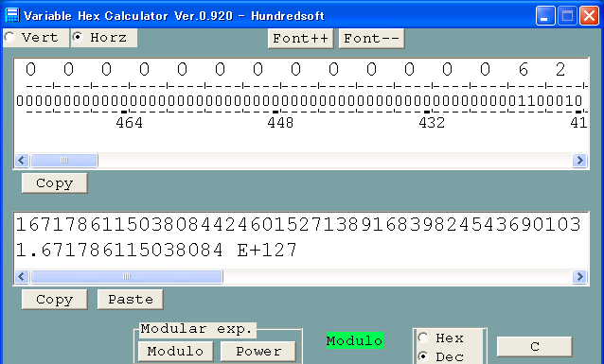Click left arrow of binary display scrollbar

[22, 160]
